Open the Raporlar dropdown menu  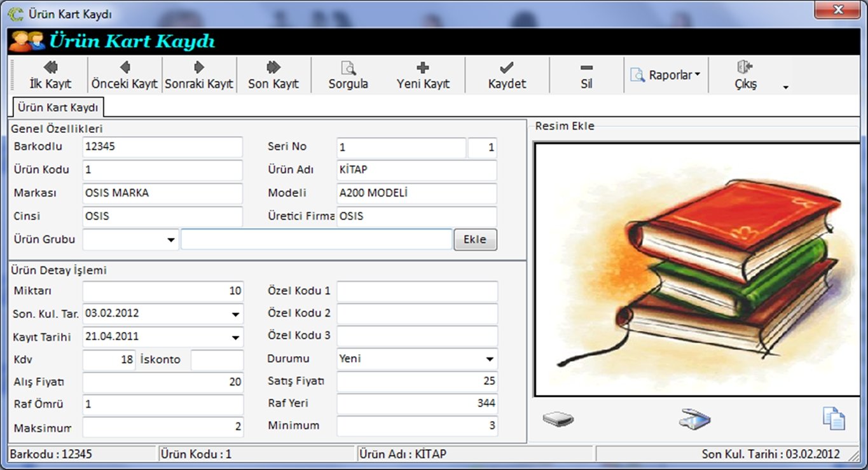pyautogui.click(x=666, y=75)
